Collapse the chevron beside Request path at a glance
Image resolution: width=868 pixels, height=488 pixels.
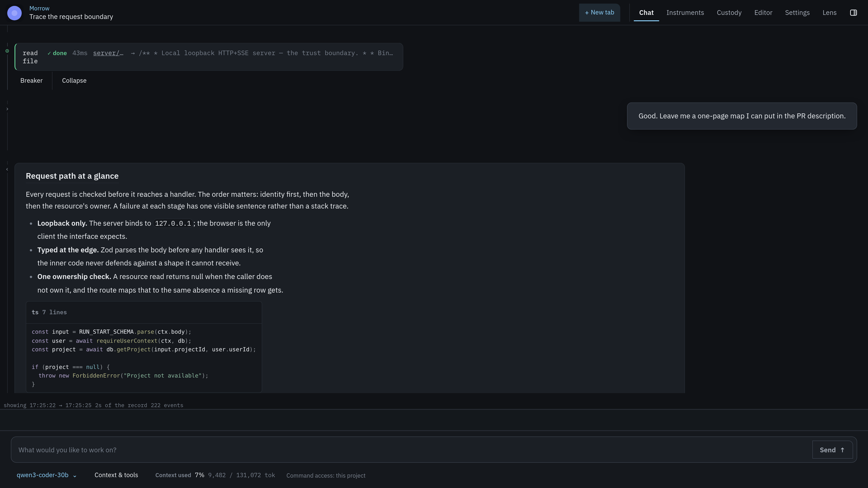(x=7, y=169)
